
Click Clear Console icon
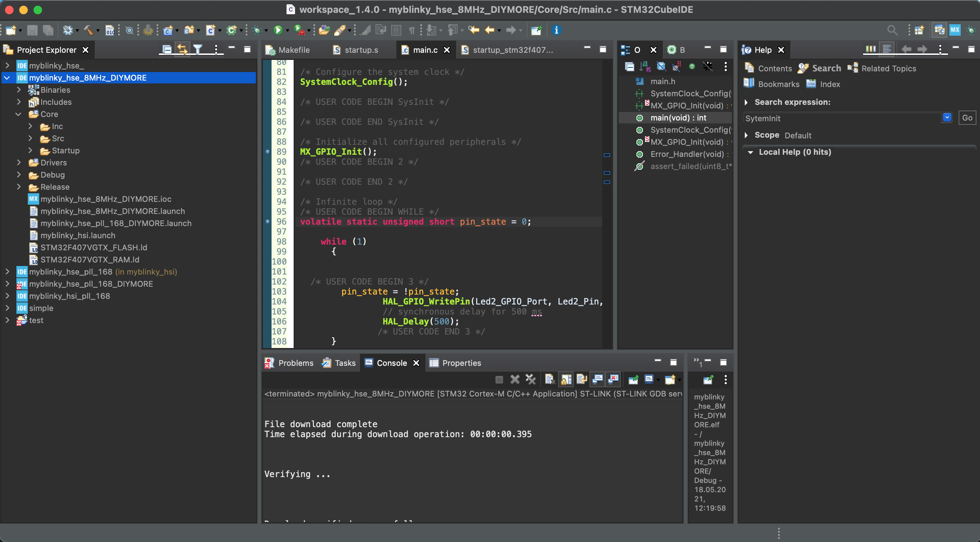point(550,379)
